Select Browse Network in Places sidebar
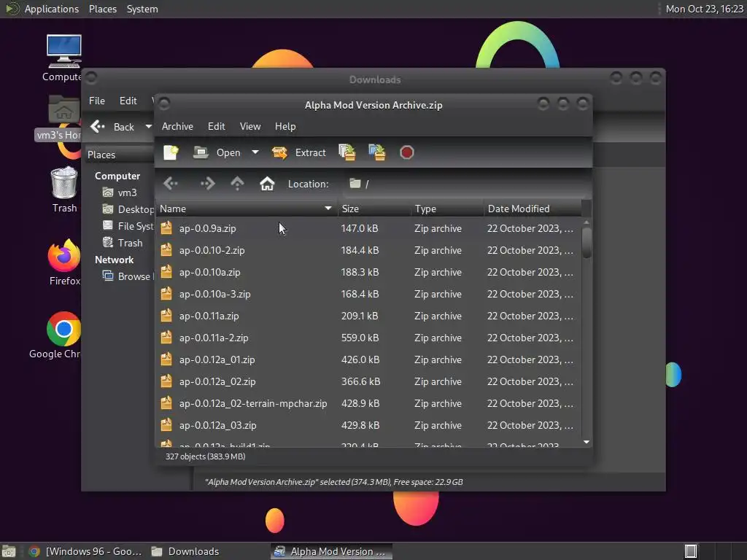Image resolution: width=747 pixels, height=560 pixels. (128, 276)
